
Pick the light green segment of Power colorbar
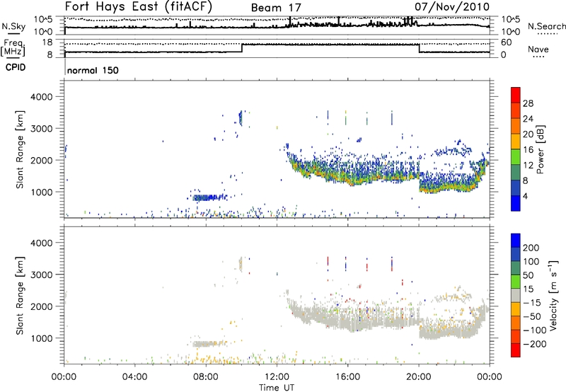click(x=516, y=156)
